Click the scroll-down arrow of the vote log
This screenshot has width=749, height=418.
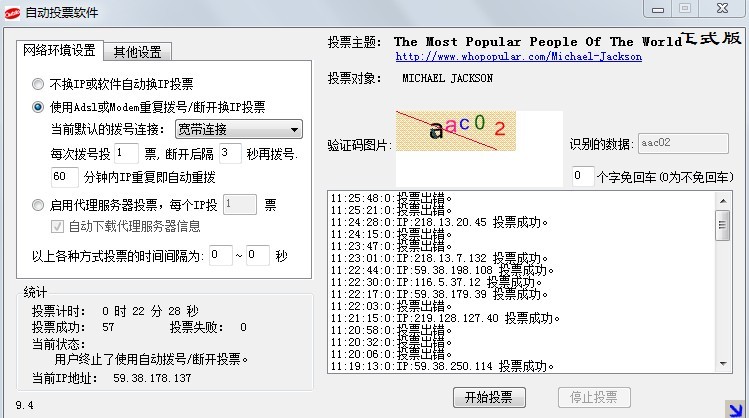click(x=722, y=364)
